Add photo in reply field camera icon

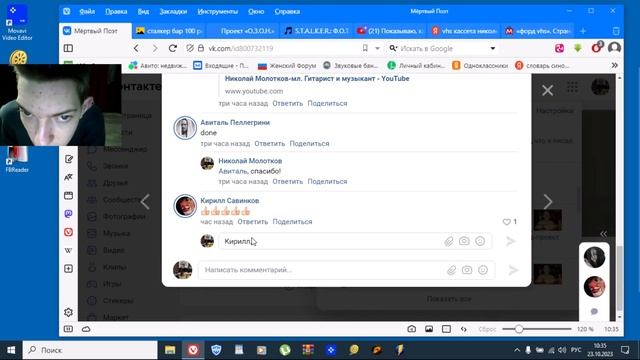[464, 241]
